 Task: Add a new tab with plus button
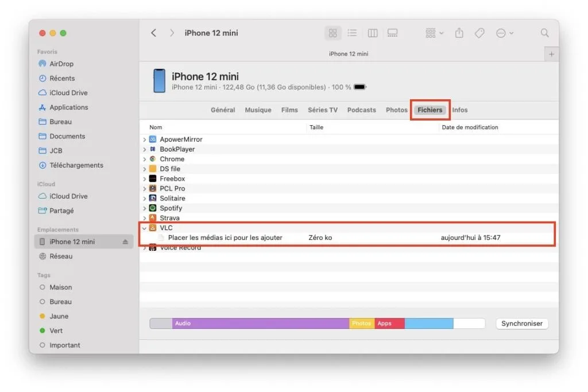pos(551,54)
